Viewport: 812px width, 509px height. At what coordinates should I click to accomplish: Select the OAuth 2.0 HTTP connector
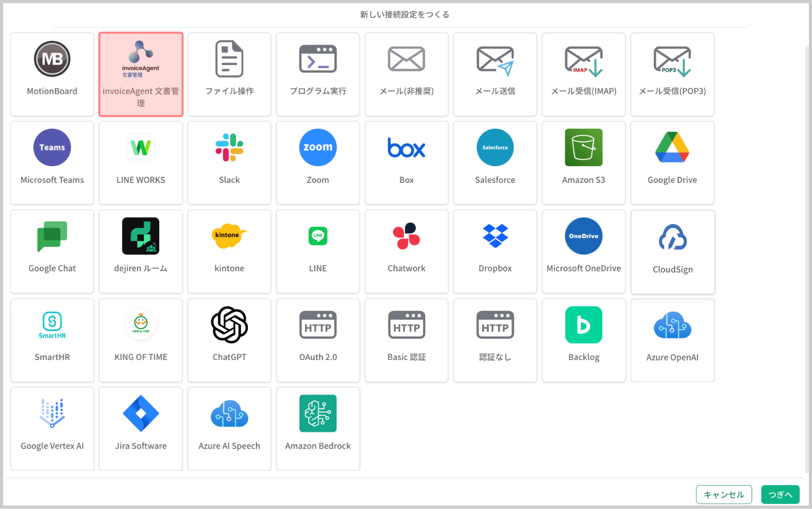[x=318, y=340]
